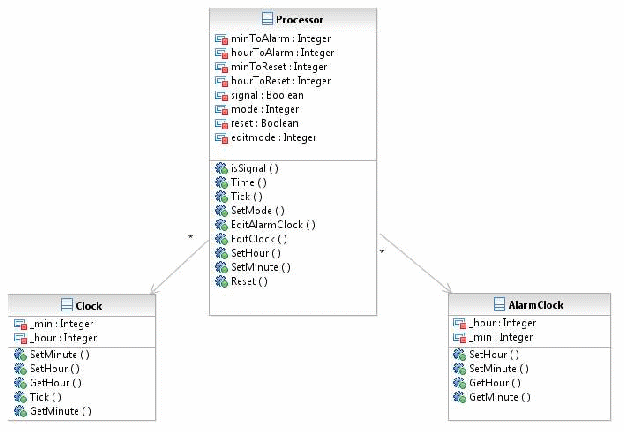624x432 pixels.
Task: Select Processor SetHour () operation text
Action: click(x=256, y=253)
